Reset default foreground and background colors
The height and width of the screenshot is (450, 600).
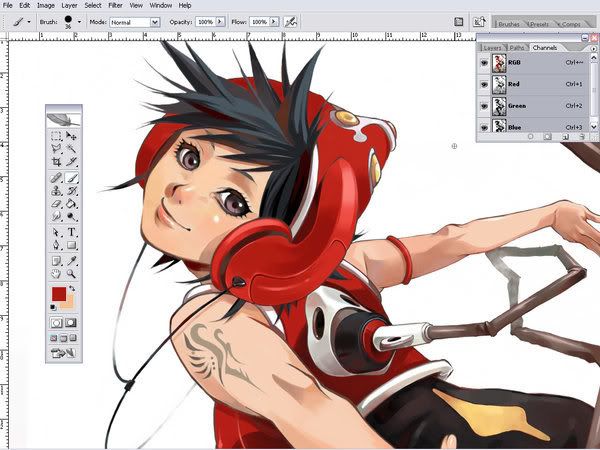[53, 307]
